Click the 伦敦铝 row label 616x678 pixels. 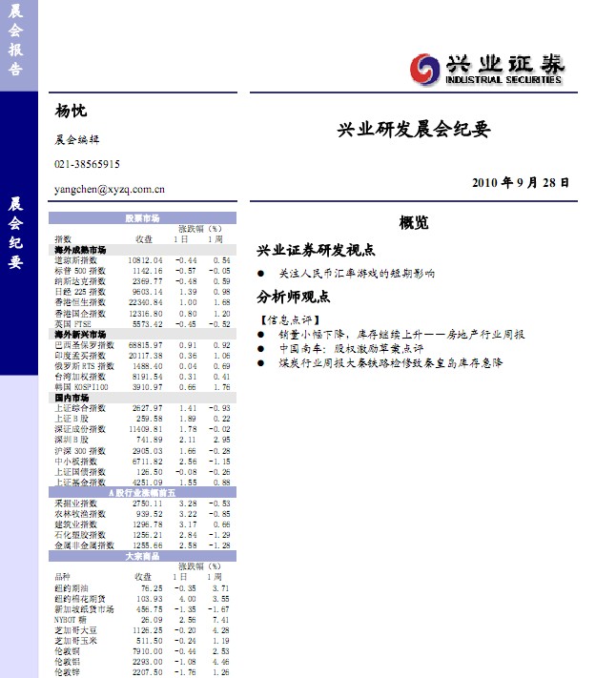click(x=67, y=662)
